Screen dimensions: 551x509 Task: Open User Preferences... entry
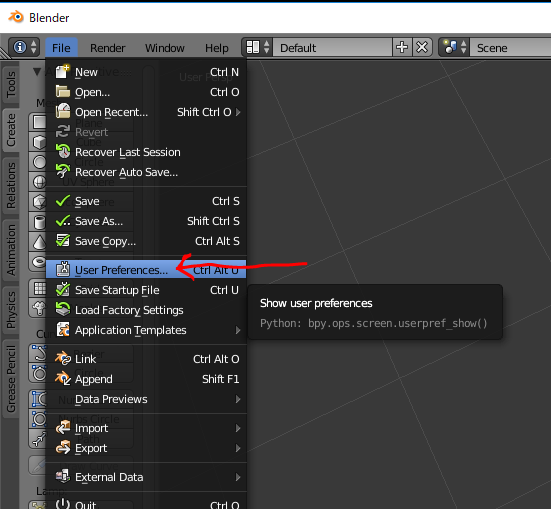click(x=146, y=270)
